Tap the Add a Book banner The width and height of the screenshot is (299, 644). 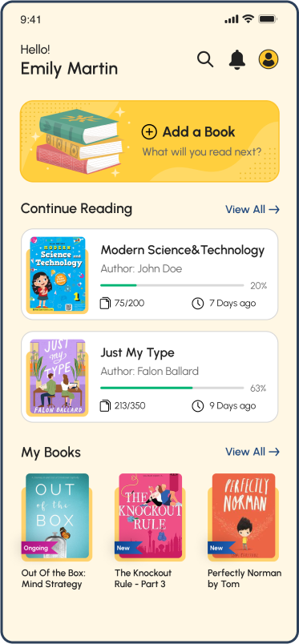150,141
